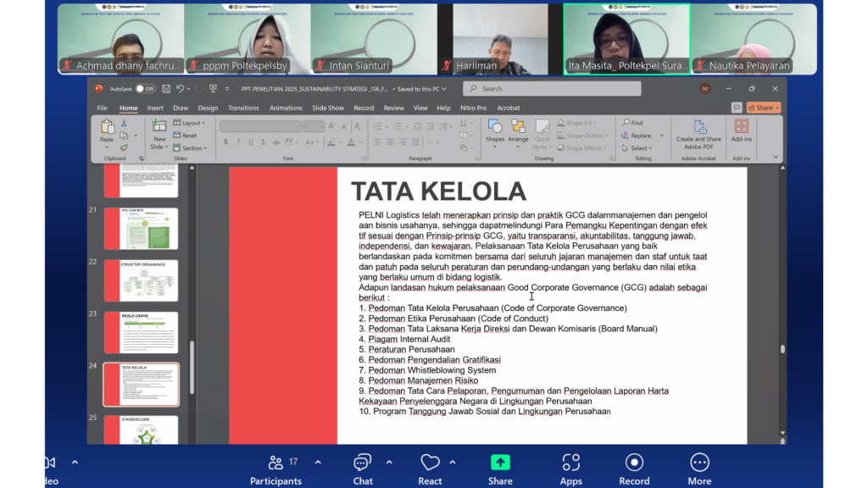The width and height of the screenshot is (868, 488).
Task: Open the Select dropdown in Editing group
Action: pyautogui.click(x=640, y=148)
